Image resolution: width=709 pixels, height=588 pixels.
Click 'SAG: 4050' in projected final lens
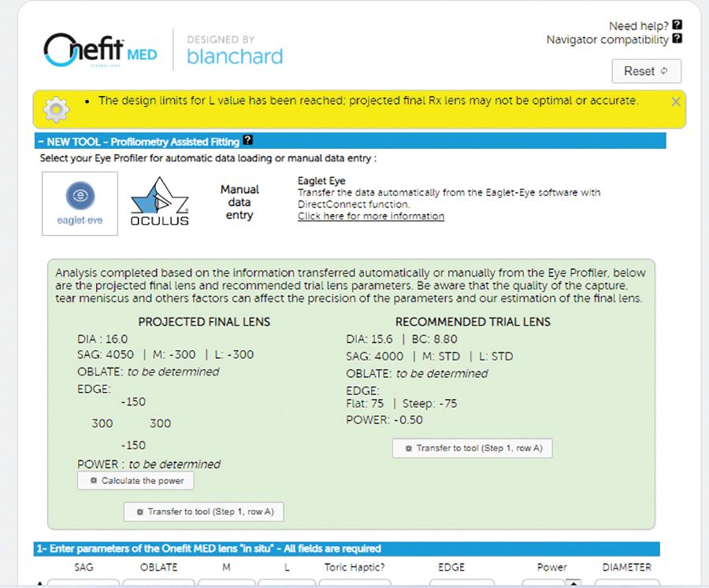click(x=106, y=354)
